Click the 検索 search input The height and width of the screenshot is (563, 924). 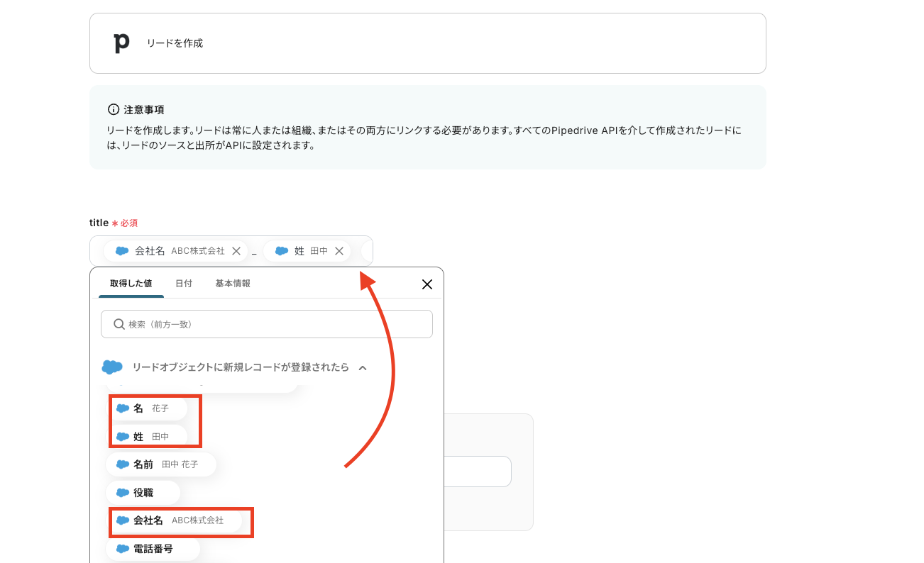(x=267, y=324)
